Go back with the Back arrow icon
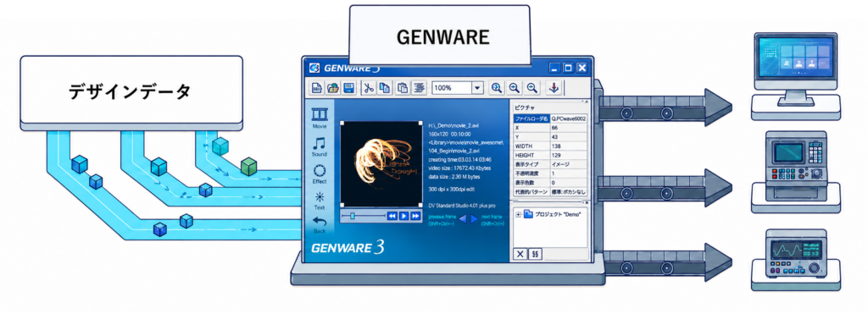Viewport: 868px width, 314px height. point(320,222)
